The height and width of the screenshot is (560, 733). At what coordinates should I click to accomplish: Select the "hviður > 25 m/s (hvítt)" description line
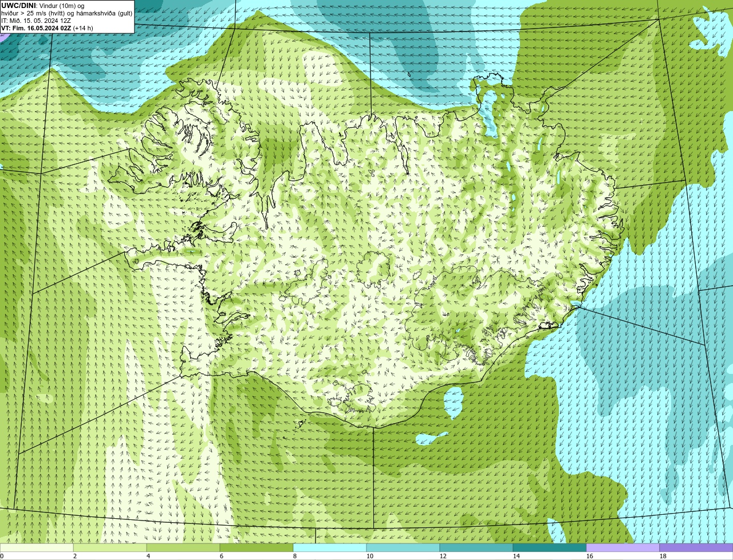(66, 13)
